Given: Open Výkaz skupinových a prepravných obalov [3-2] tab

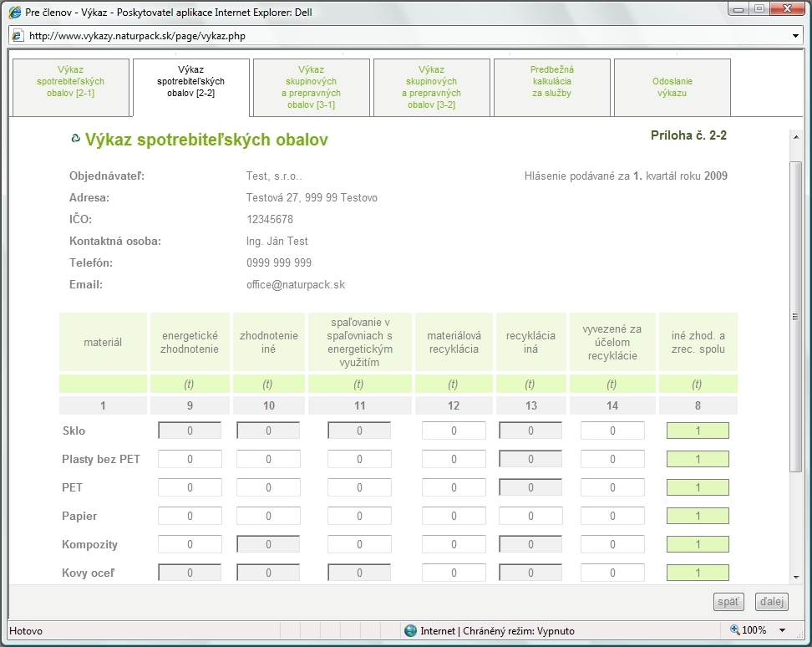Looking at the screenshot, I should pos(432,88).
